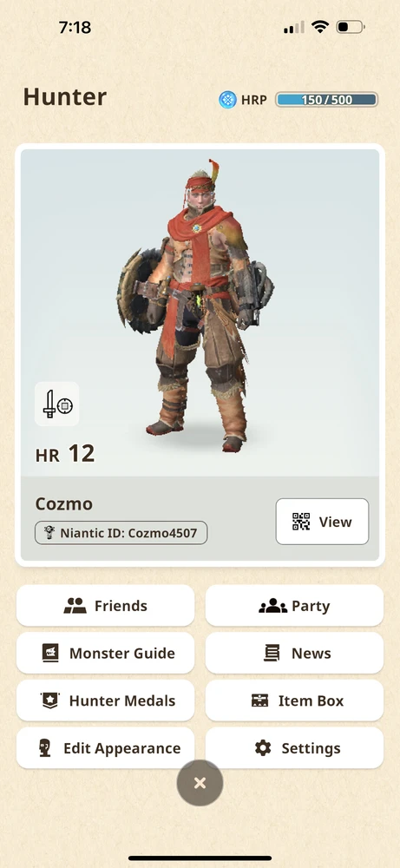Tap the Item Box chest icon
400x868 pixels.
coord(259,700)
